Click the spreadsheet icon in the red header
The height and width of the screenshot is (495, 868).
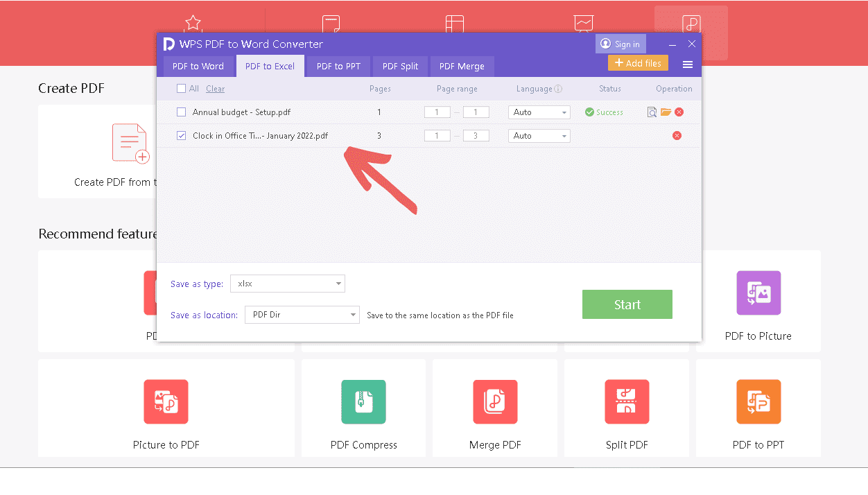click(455, 24)
